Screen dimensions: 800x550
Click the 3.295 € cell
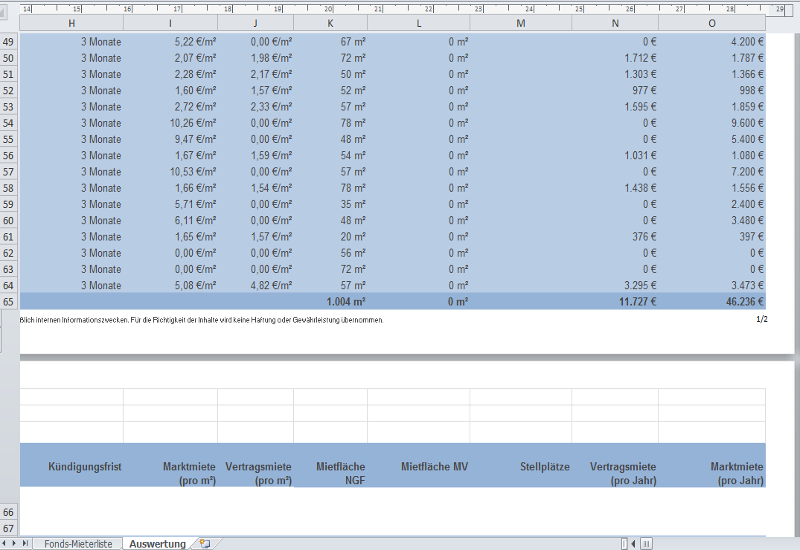[x=615, y=285]
